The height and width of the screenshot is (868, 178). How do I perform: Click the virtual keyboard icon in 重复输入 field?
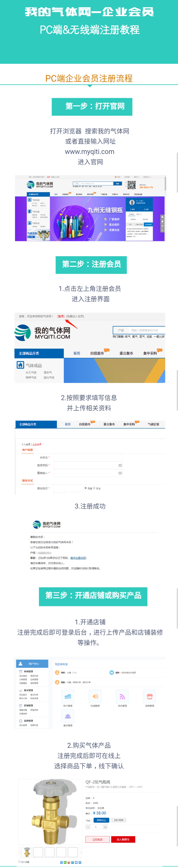[120, 473]
